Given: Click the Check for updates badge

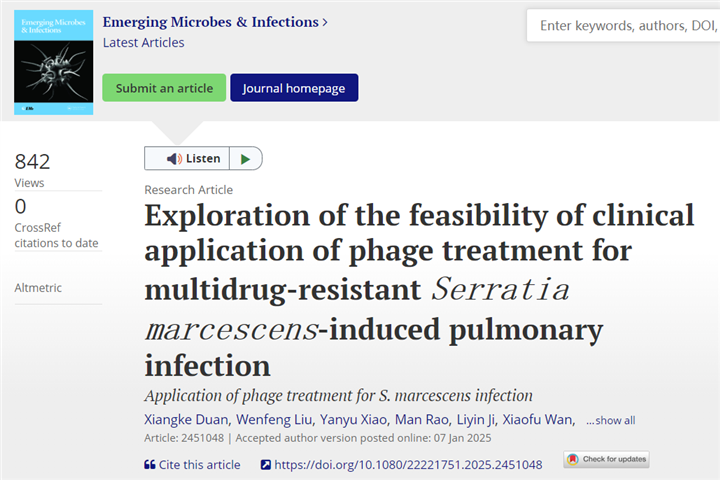Looking at the screenshot, I should point(606,460).
